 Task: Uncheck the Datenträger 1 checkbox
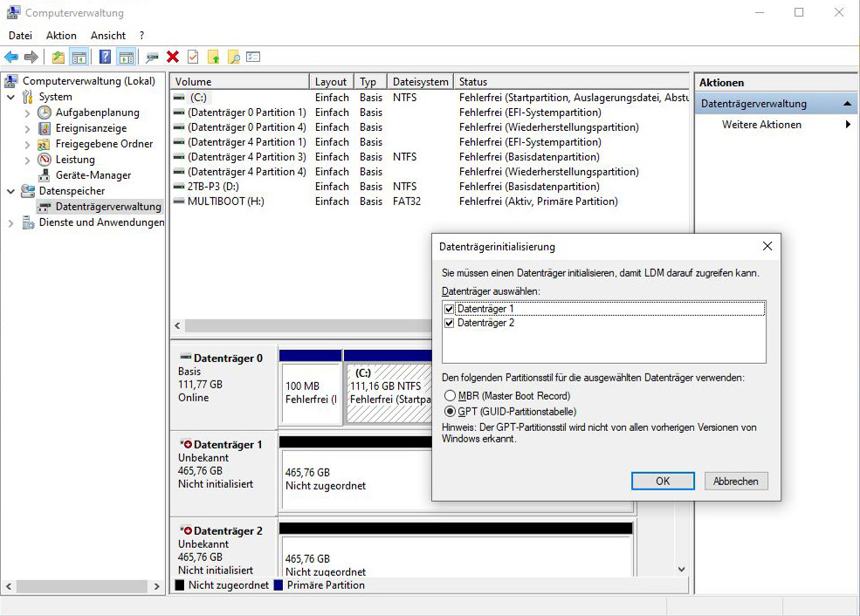click(450, 309)
